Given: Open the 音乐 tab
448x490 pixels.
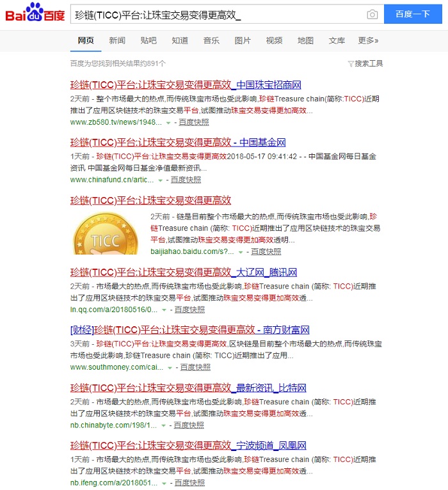Looking at the screenshot, I should click(x=211, y=41).
